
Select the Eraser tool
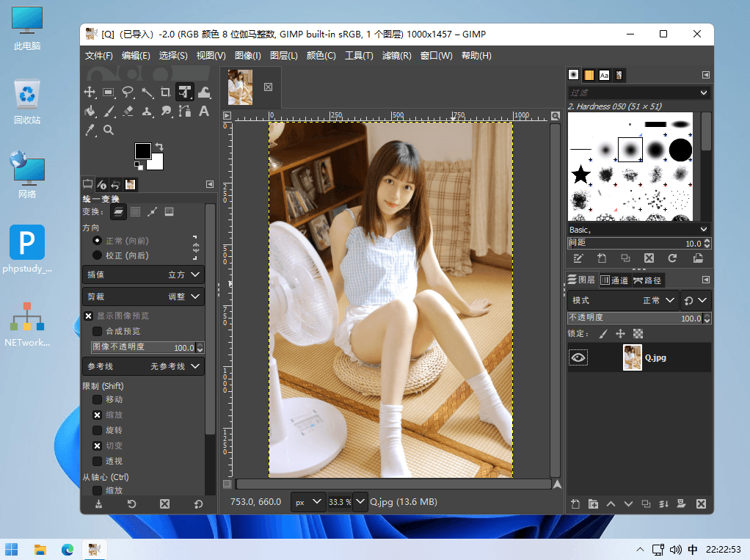point(128,111)
